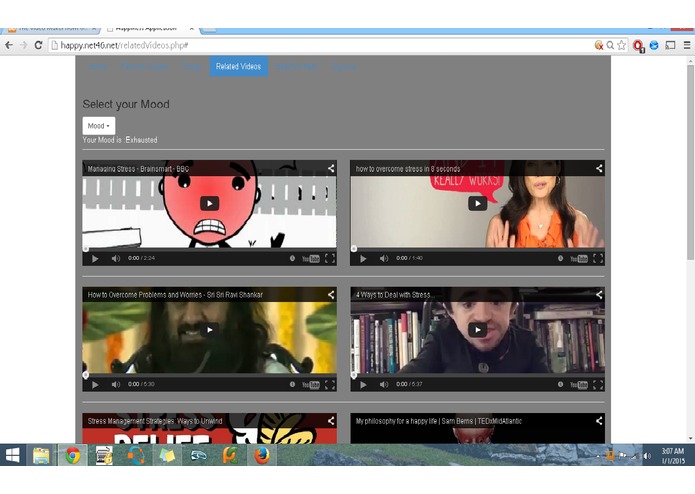Click the taskbar volume speaker icon

click(x=647, y=456)
